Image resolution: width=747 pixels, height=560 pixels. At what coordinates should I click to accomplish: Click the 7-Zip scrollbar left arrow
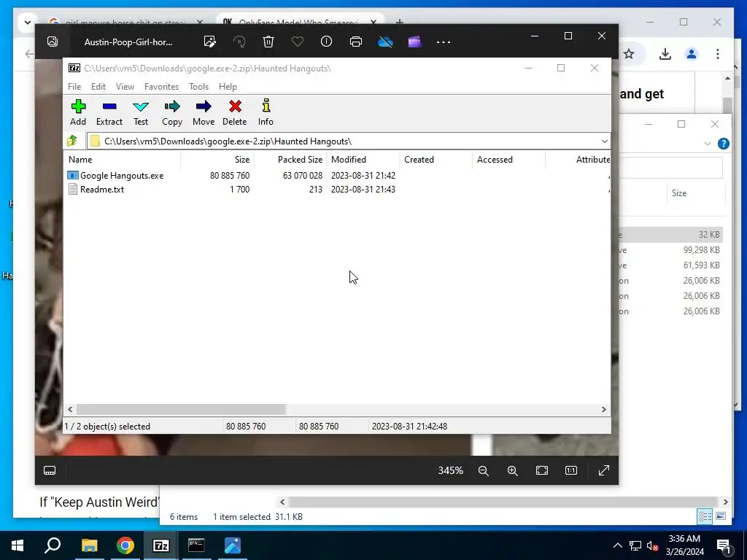[x=71, y=410]
